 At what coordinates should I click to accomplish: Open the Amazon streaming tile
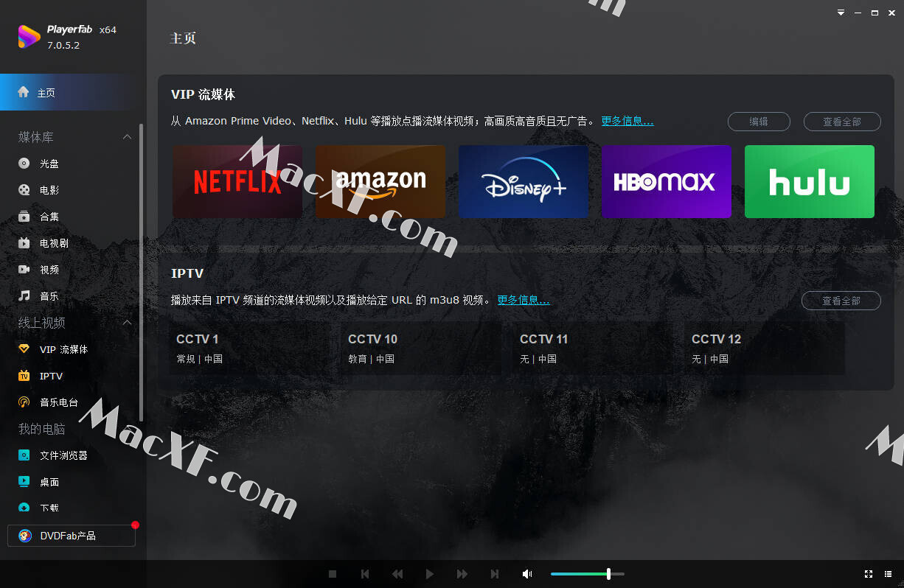380,181
